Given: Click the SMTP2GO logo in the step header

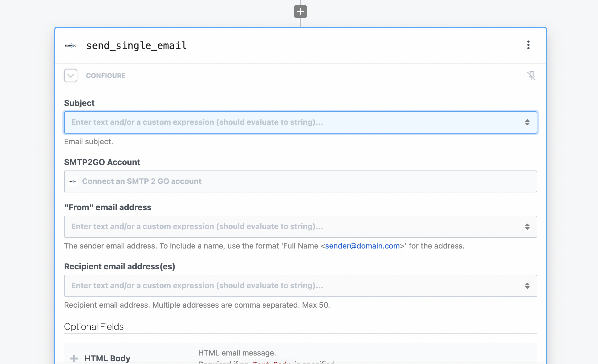Looking at the screenshot, I should point(71,45).
